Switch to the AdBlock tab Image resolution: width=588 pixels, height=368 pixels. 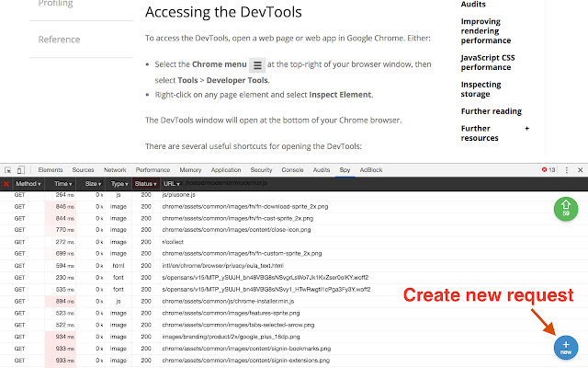pyautogui.click(x=371, y=169)
